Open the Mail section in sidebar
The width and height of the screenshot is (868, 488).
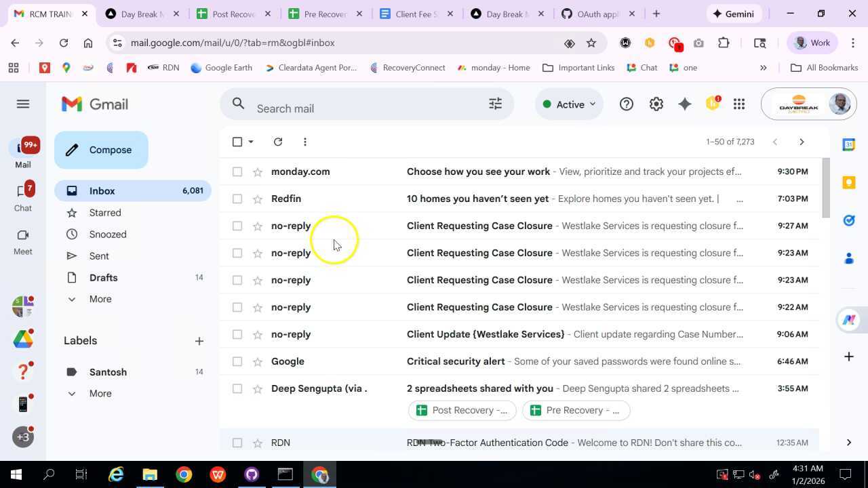pos(23,153)
